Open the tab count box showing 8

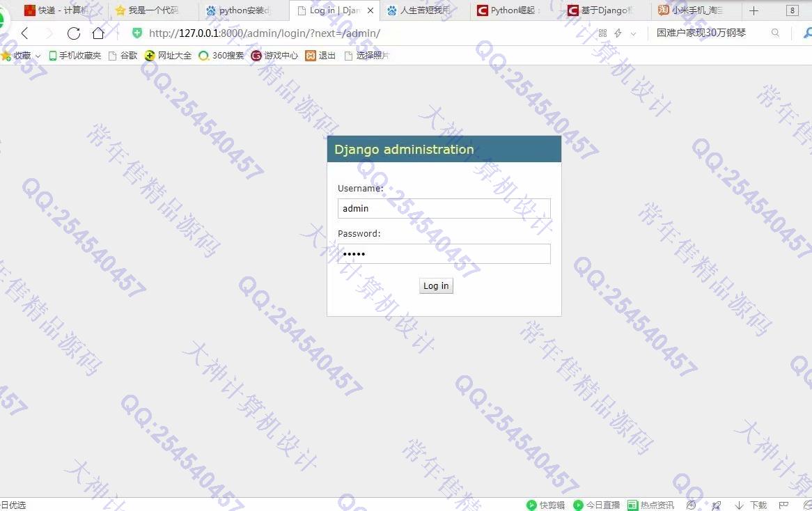click(x=793, y=10)
